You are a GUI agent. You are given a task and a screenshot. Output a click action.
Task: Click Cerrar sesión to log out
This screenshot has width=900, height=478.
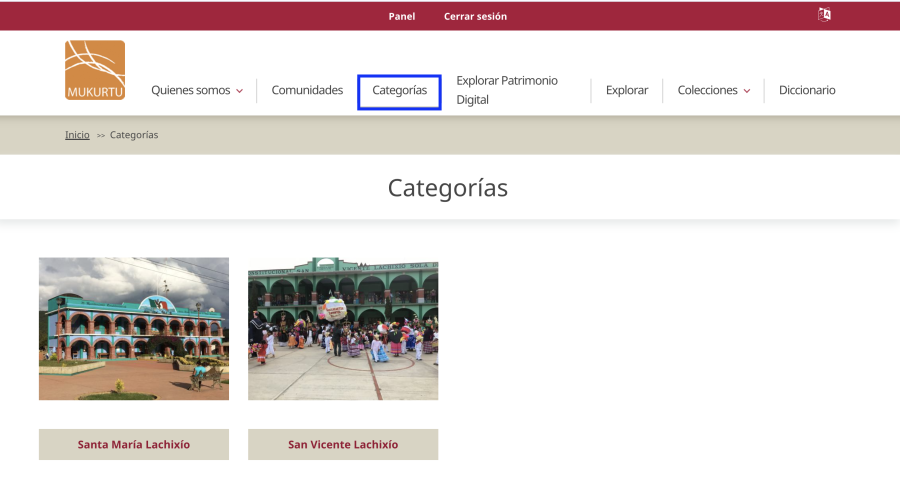point(475,16)
